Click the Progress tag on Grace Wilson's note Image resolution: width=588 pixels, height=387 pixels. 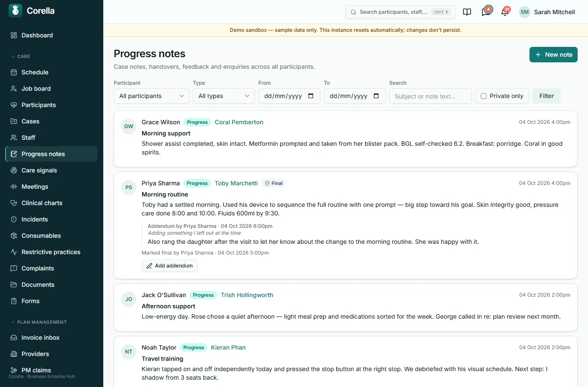point(197,122)
